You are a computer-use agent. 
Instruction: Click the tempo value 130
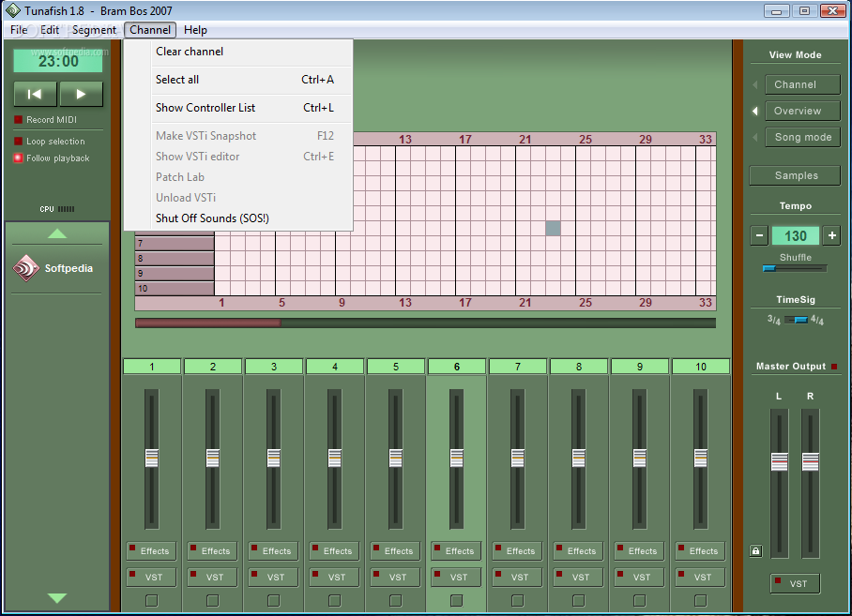795,235
